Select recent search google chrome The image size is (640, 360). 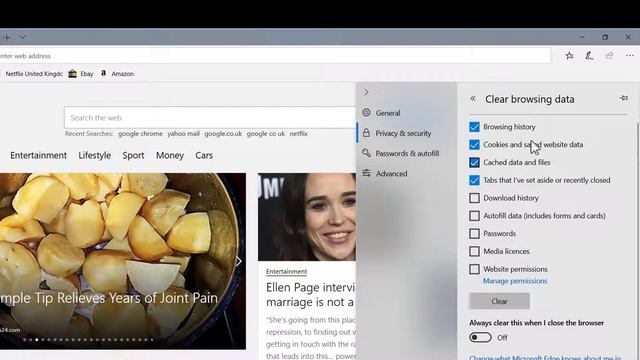(140, 133)
